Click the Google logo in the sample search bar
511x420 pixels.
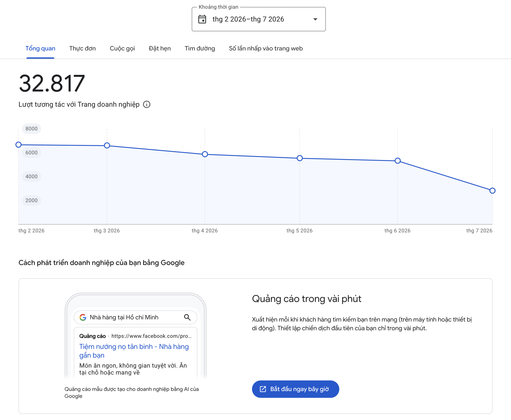(x=83, y=317)
